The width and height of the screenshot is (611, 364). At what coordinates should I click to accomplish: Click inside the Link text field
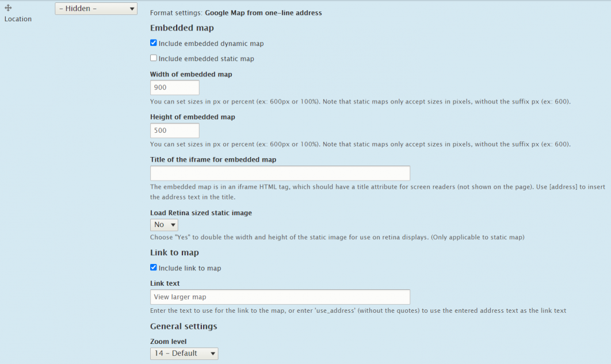(280, 297)
